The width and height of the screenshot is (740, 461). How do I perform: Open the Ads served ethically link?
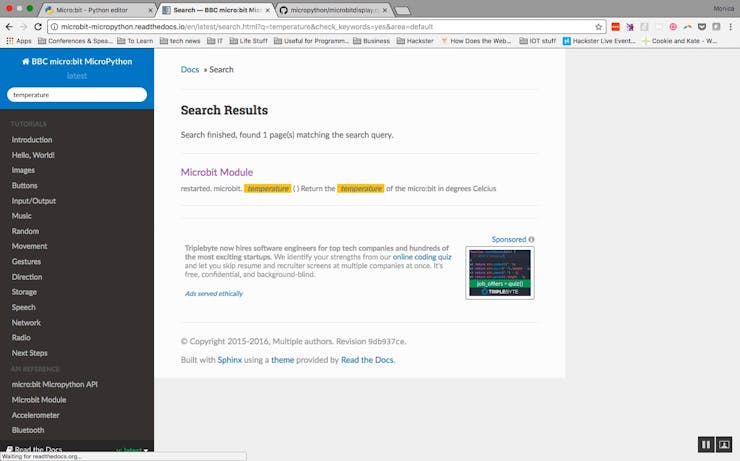(x=214, y=293)
